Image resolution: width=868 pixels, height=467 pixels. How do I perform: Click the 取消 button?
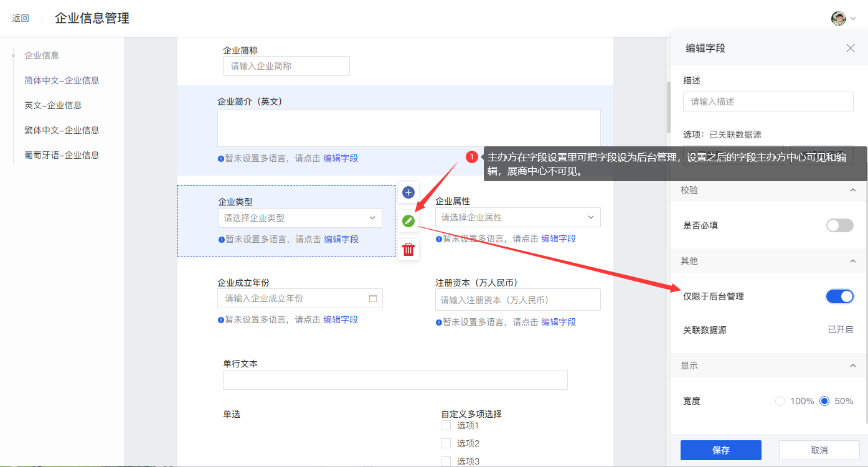(x=819, y=450)
